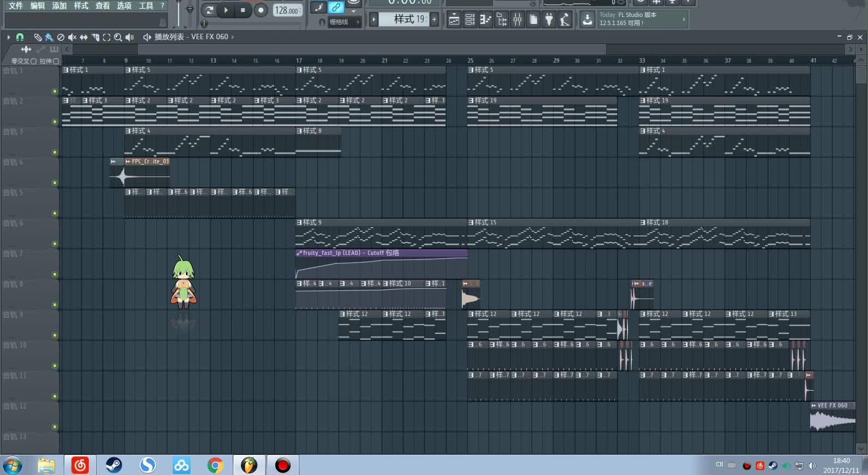Toggle the link/multilink controller button

tap(336, 7)
